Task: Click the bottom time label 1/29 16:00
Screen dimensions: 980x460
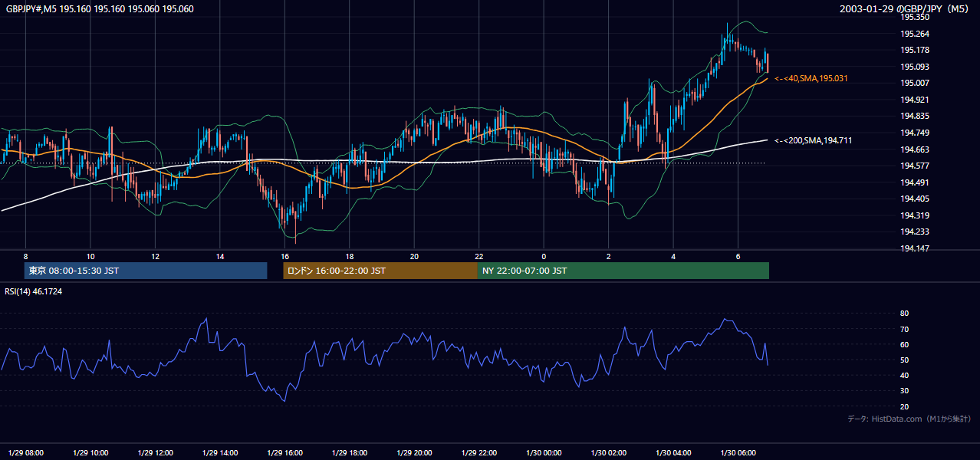Action: tap(285, 452)
